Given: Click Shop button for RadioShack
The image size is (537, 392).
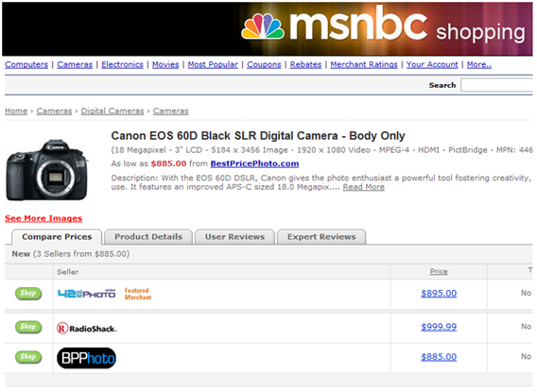Looking at the screenshot, I should 28,327.
